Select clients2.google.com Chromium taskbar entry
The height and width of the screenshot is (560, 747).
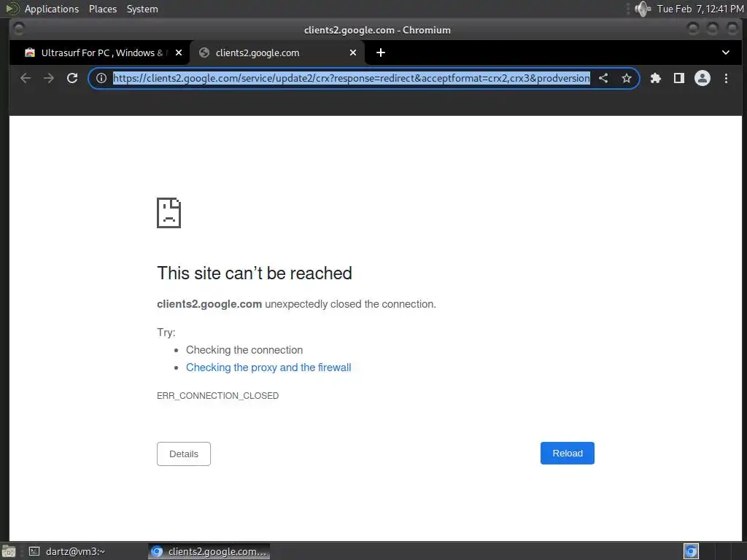pyautogui.click(x=209, y=551)
